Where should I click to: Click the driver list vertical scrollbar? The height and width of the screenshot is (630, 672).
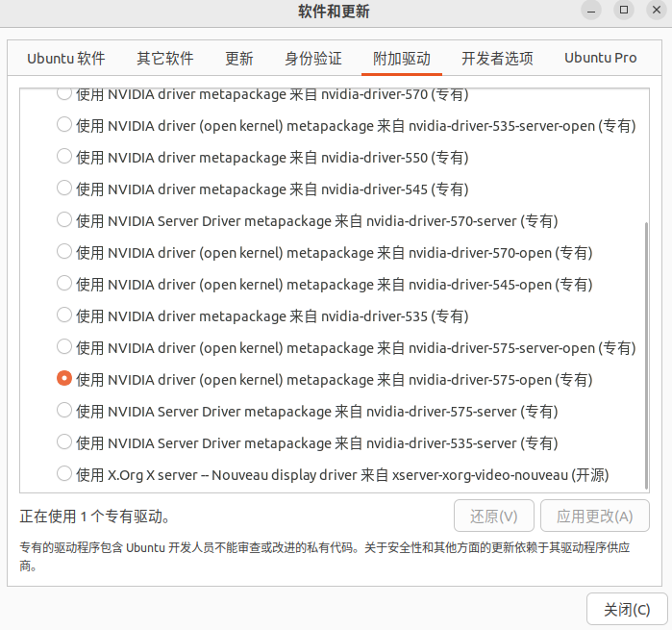pyautogui.click(x=646, y=355)
